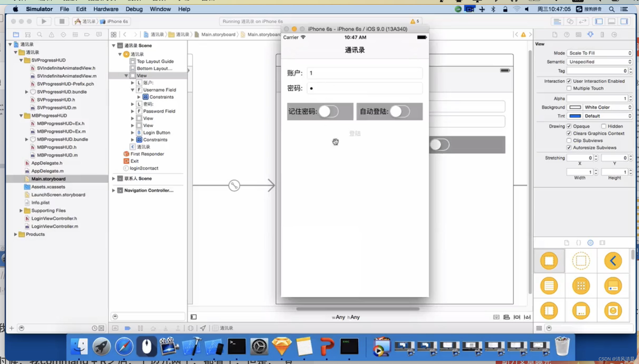Open the Mode Scale To Fill dropdown
Viewport: 639px width, 364px height.
click(x=599, y=53)
